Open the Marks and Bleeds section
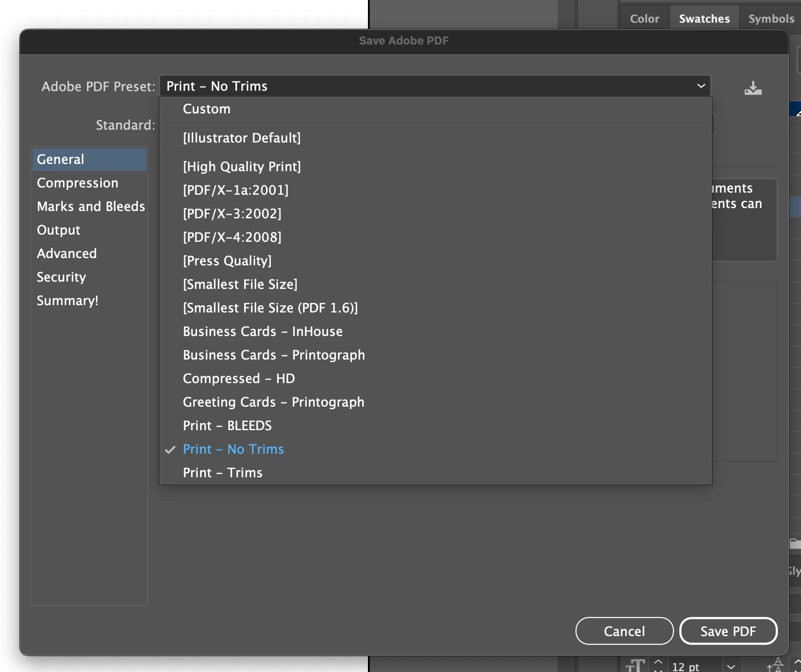 pos(89,206)
